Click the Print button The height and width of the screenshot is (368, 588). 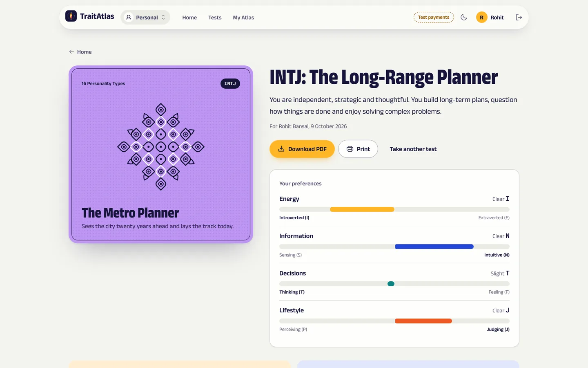(x=358, y=149)
